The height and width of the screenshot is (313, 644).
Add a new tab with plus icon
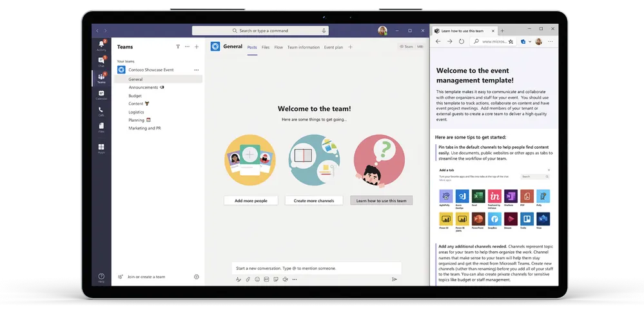click(350, 47)
